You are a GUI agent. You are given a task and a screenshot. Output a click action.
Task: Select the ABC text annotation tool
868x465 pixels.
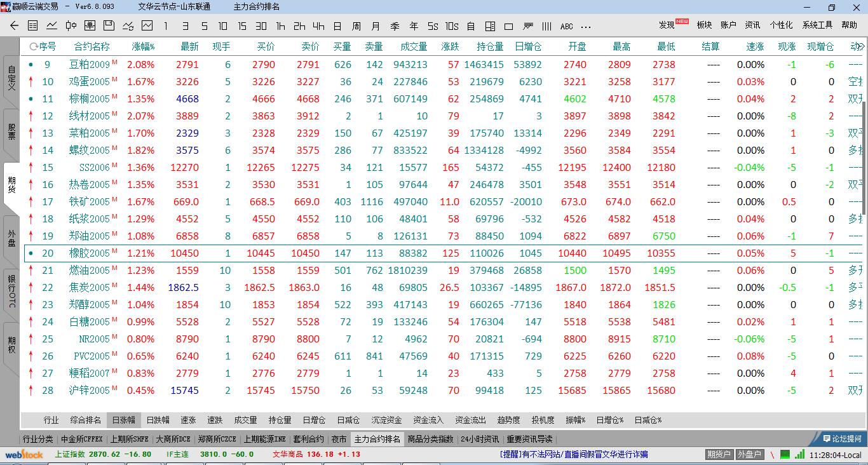566,26
